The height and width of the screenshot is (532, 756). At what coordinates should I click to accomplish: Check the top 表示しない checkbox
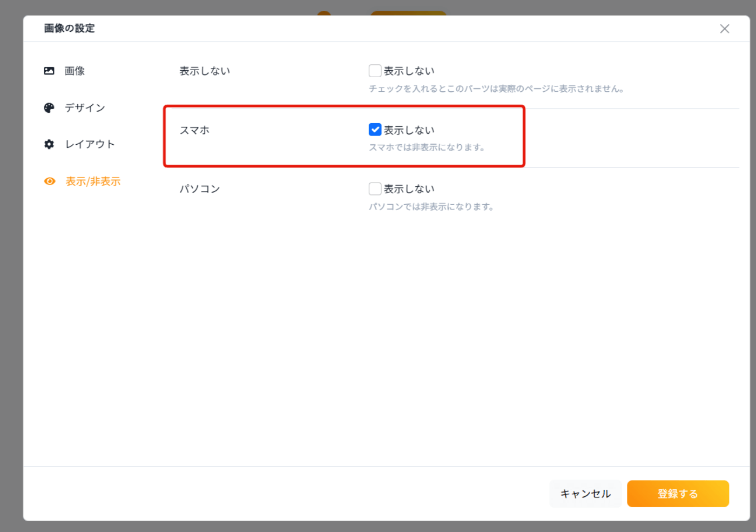[x=375, y=71]
